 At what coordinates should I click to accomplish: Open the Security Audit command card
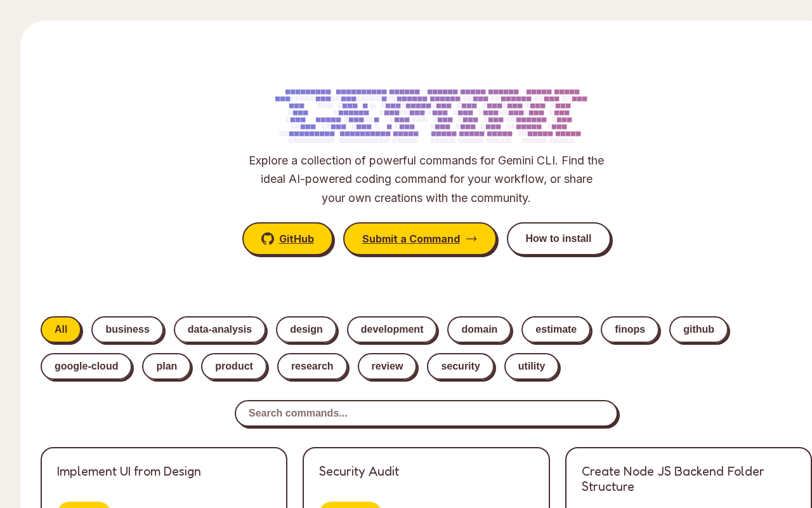[x=426, y=478]
